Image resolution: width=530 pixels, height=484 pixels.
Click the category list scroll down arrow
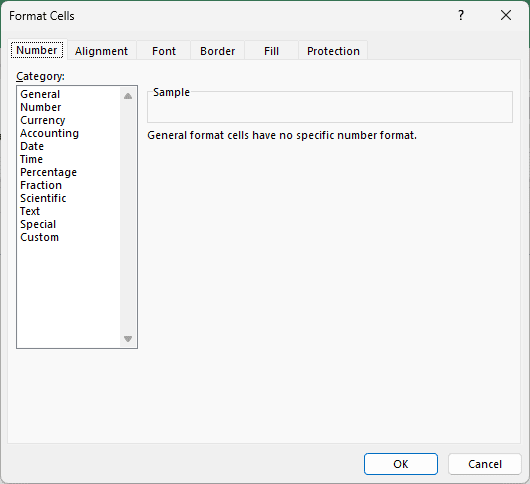(128, 339)
